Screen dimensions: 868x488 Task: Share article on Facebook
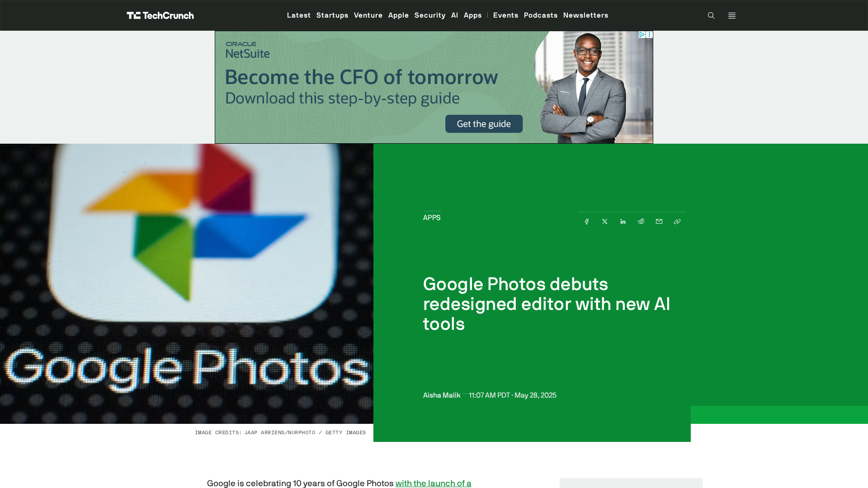tap(587, 221)
